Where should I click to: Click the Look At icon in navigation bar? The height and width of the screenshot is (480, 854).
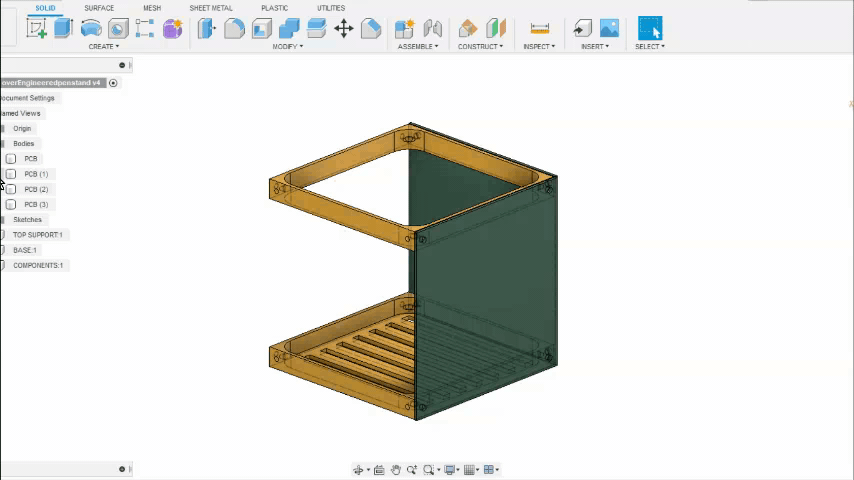coord(379,470)
